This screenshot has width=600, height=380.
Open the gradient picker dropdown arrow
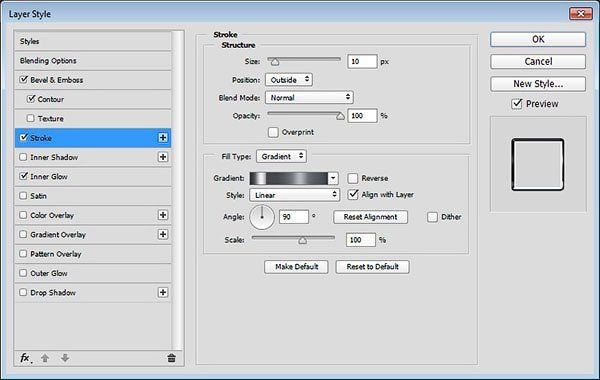pyautogui.click(x=333, y=178)
